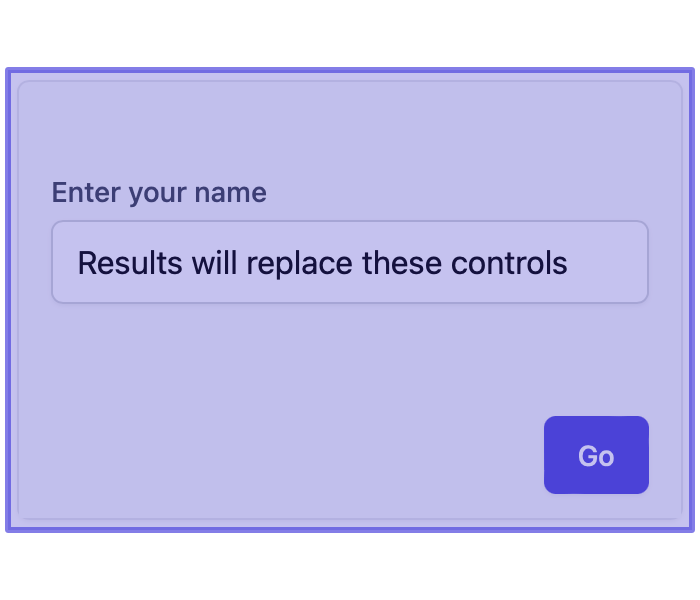
Task: Click the word 'Enter' in the label
Action: pyautogui.click(x=86, y=192)
